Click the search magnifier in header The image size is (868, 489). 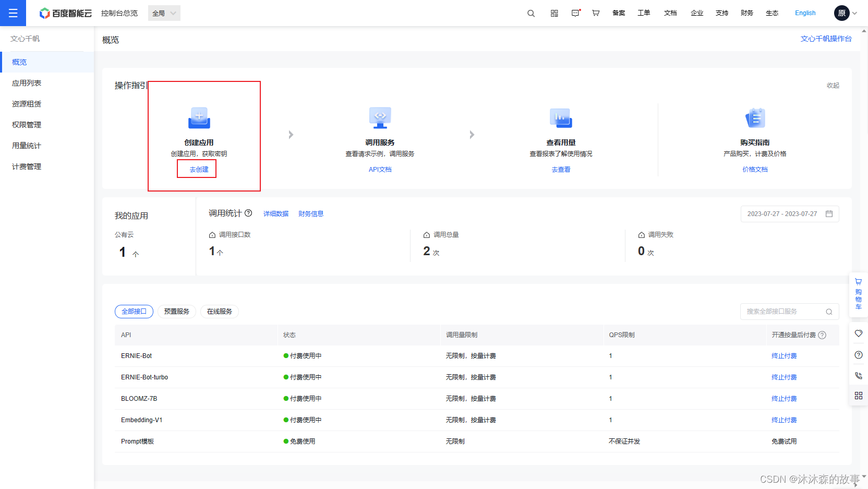(x=531, y=13)
